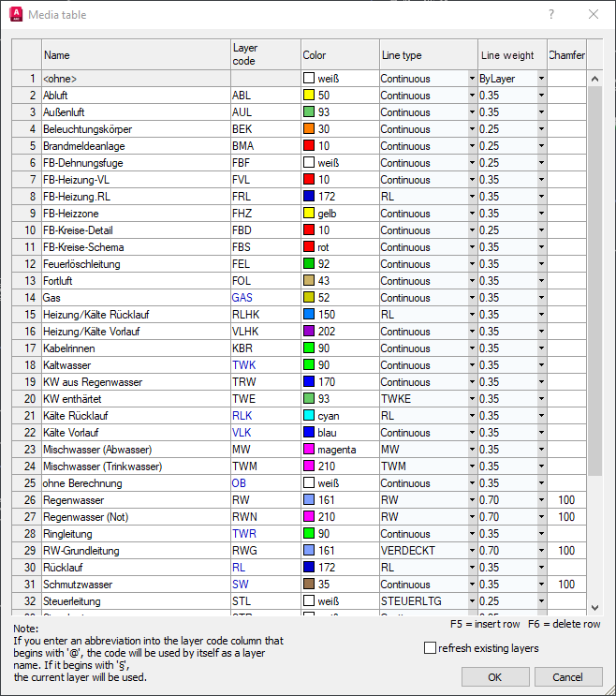Image resolution: width=616 pixels, height=696 pixels.
Task: Click the GAS layer code cell
Action: click(266, 298)
